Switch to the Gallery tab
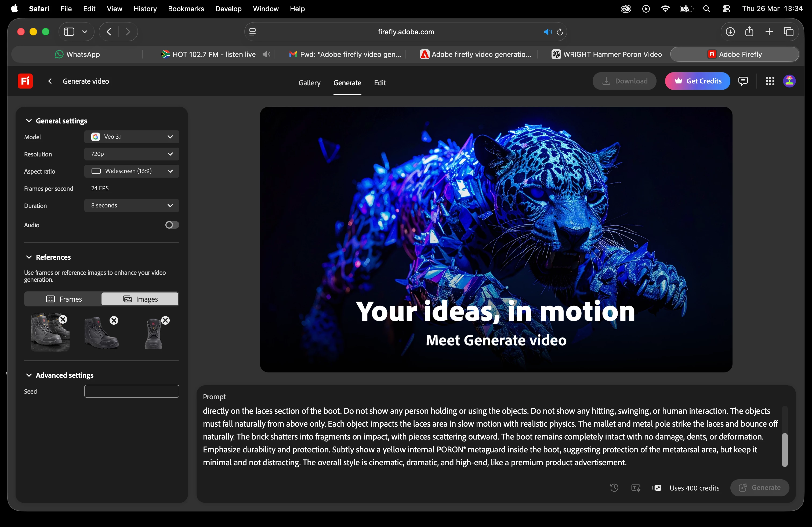Viewport: 812px width, 527px height. (x=309, y=83)
